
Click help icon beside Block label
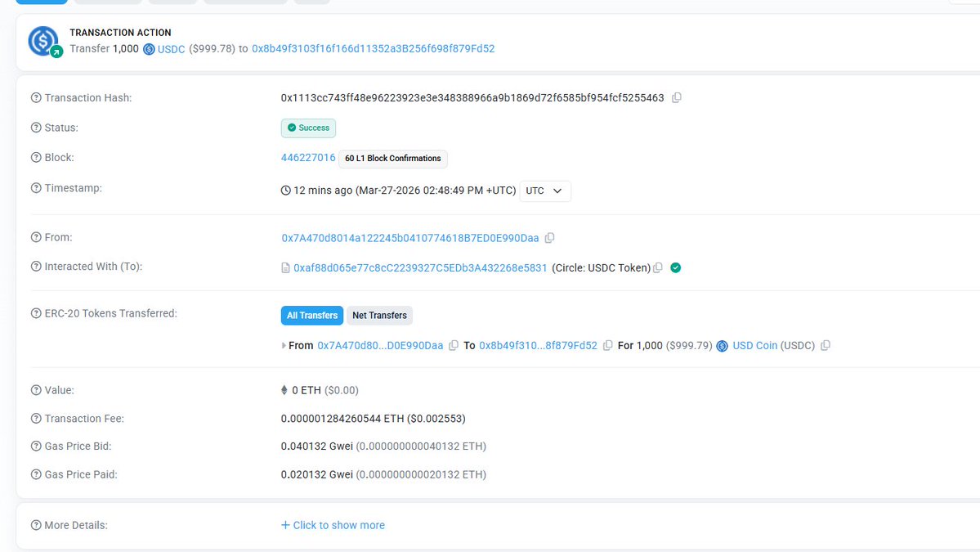coord(36,158)
